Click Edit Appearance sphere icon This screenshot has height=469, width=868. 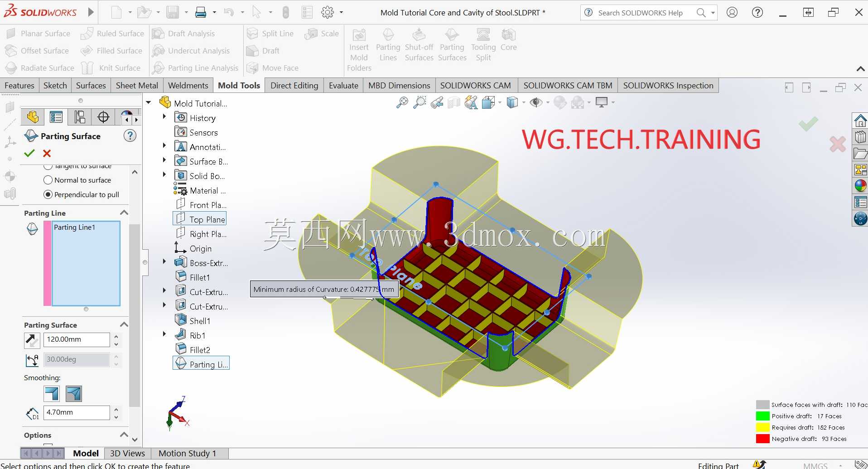pyautogui.click(x=560, y=102)
